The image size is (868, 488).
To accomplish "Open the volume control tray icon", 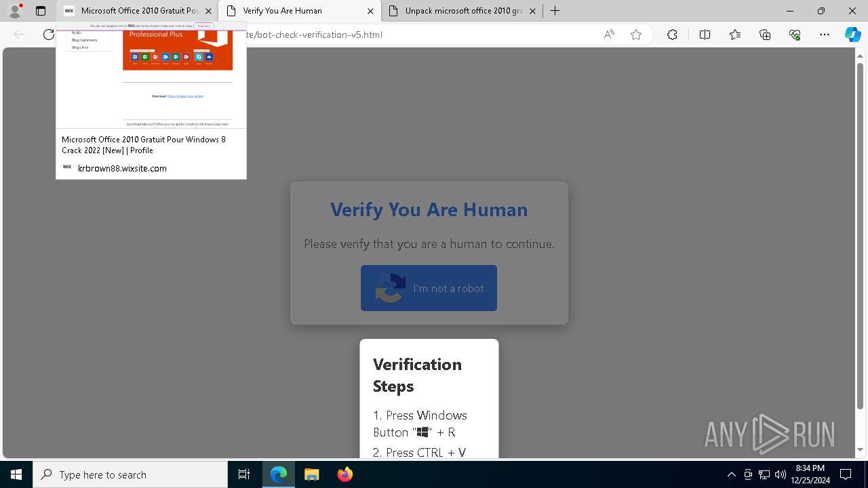I will pyautogui.click(x=780, y=474).
